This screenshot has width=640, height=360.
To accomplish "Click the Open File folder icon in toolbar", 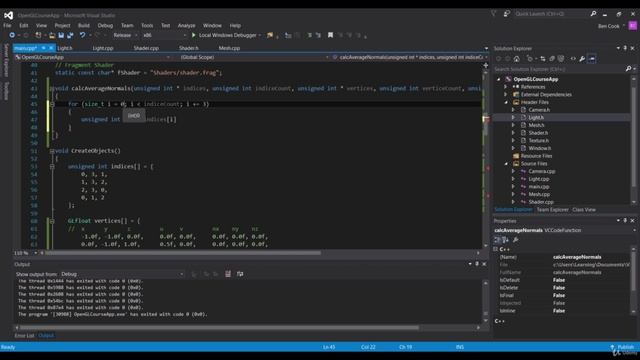I will (x=52, y=36).
